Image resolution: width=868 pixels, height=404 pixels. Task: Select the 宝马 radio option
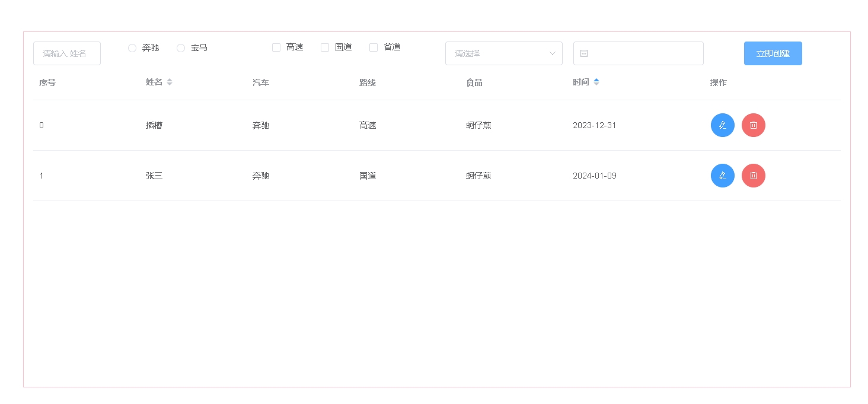click(x=181, y=47)
